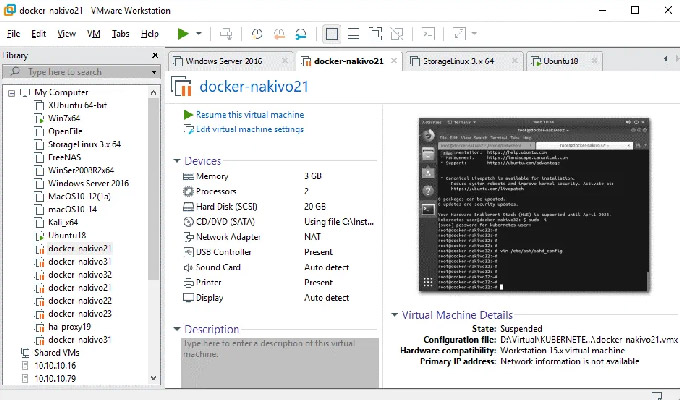Select the Processors device row
The height and width of the screenshot is (400, 680).
279,191
